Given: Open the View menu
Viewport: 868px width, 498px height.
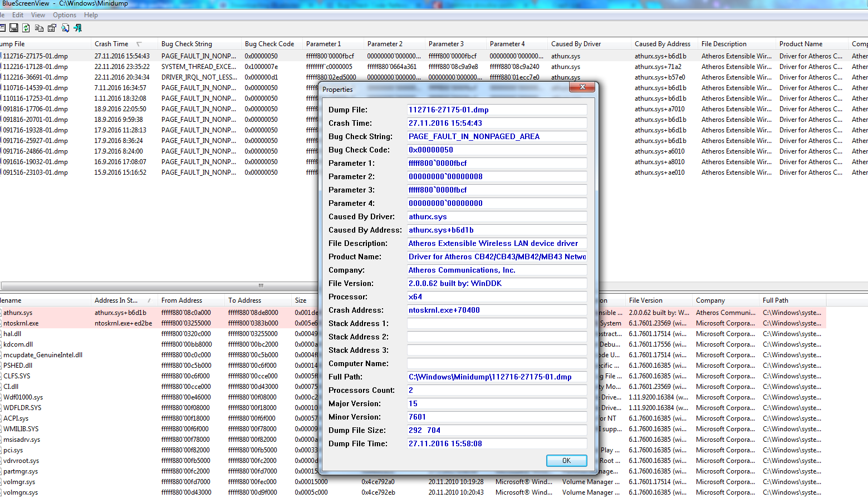Looking at the screenshot, I should coord(38,15).
